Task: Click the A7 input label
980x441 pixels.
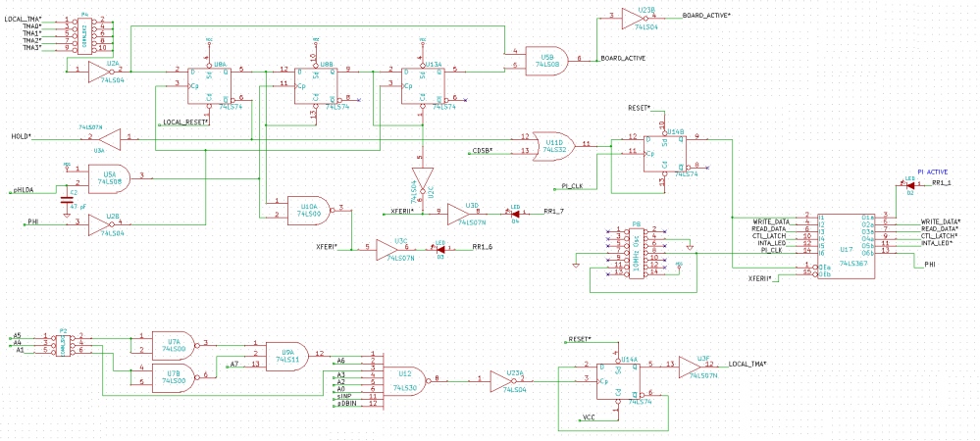Action: pyautogui.click(x=233, y=364)
